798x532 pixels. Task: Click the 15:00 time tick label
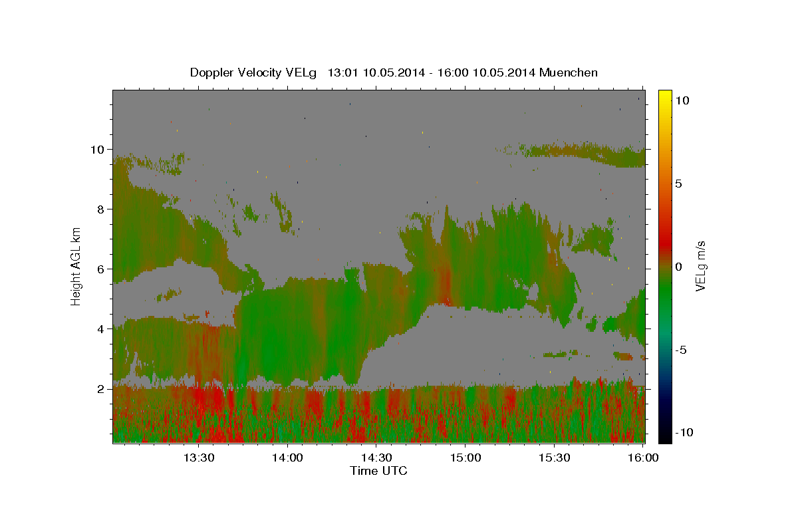(465, 458)
